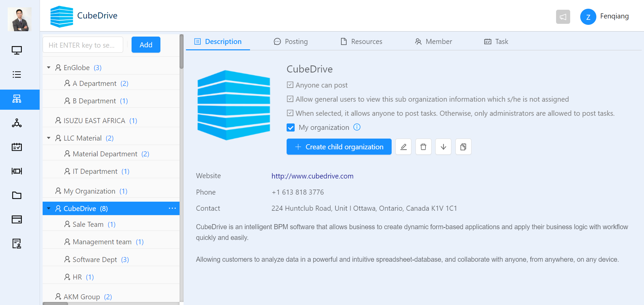The width and height of the screenshot is (644, 305).
Task: Switch to the Posting tab
Action: click(x=291, y=42)
